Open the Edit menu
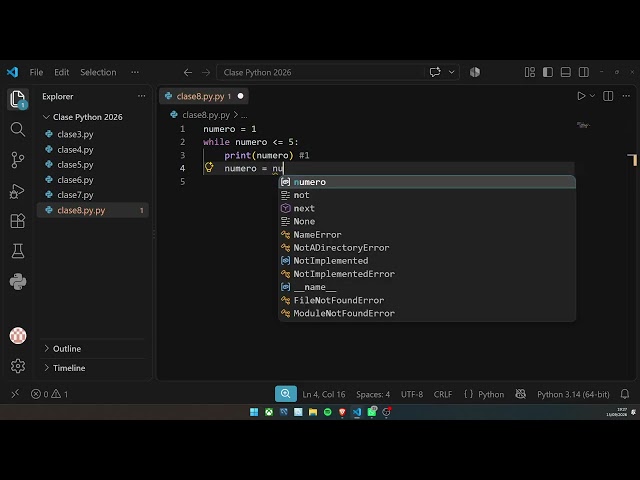Screen dimensions: 640x480 [62, 72]
